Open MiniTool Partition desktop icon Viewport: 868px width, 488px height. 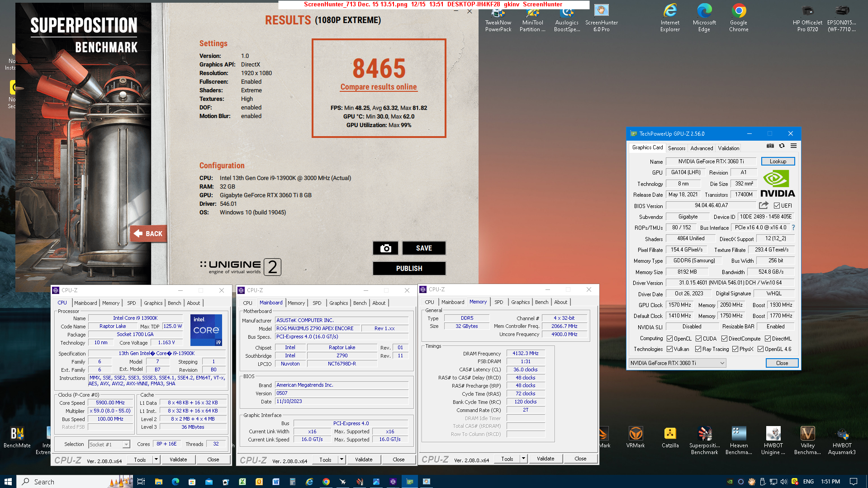pyautogui.click(x=532, y=18)
